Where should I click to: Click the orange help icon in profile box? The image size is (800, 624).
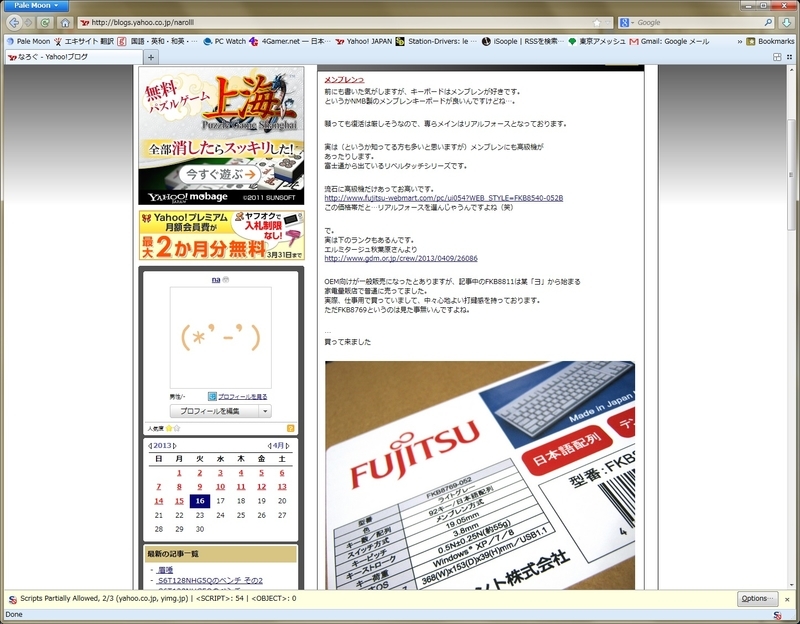tap(290, 429)
